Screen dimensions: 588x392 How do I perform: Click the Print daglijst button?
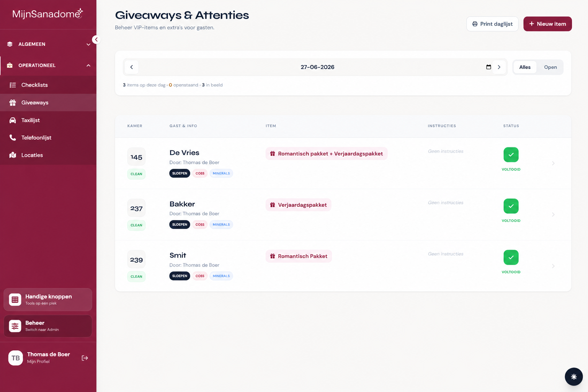(x=492, y=24)
